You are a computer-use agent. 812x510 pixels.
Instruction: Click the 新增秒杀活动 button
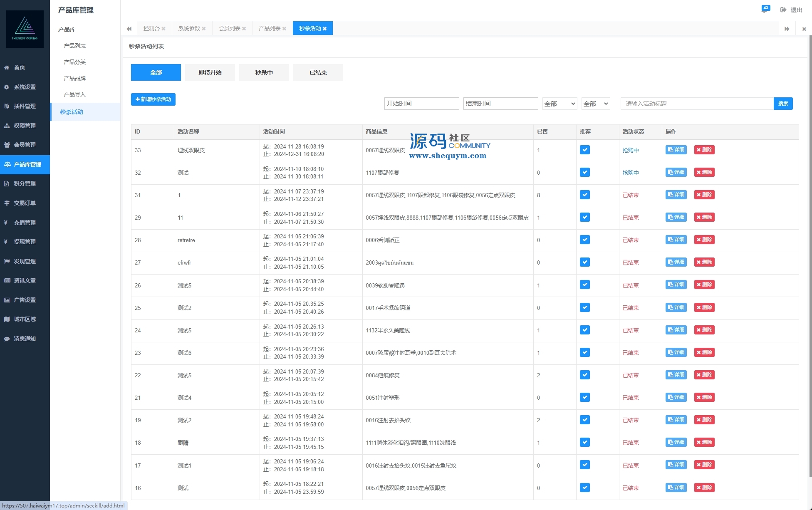[x=153, y=99]
